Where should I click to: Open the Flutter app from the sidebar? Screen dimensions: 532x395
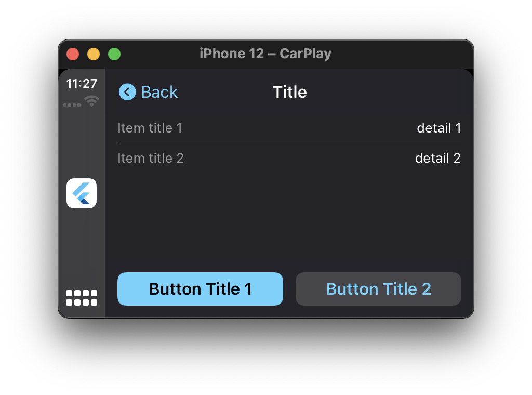81,193
